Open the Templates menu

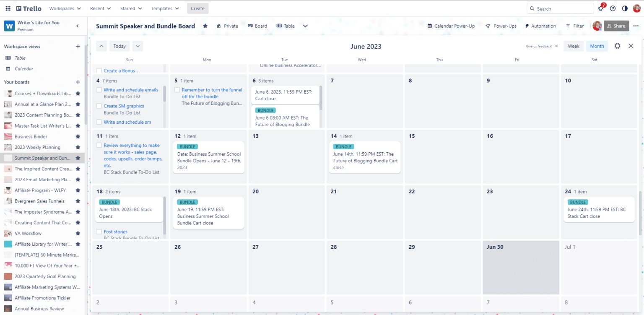165,8
